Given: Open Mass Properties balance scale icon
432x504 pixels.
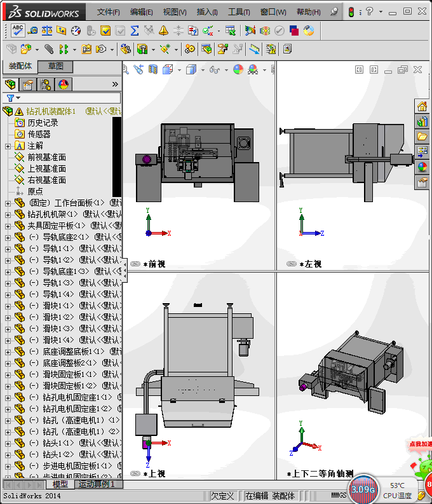Looking at the screenshot, I should [47, 31].
